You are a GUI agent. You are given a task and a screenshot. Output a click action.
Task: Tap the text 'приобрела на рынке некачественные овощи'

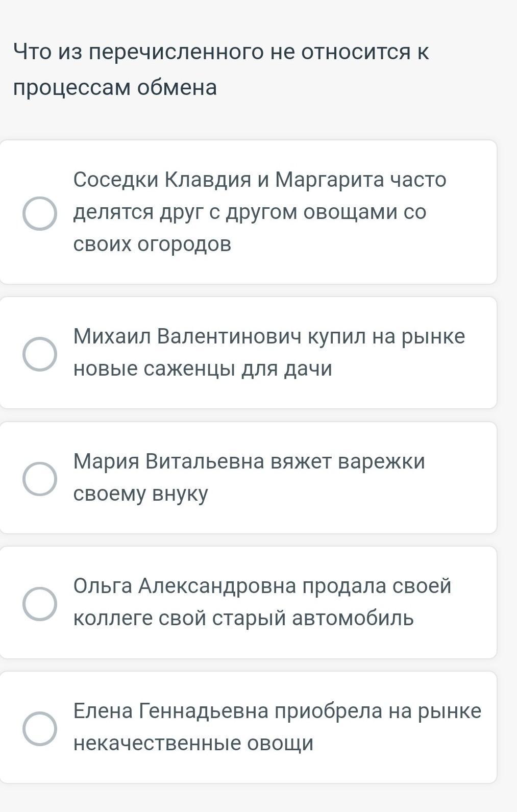click(277, 727)
